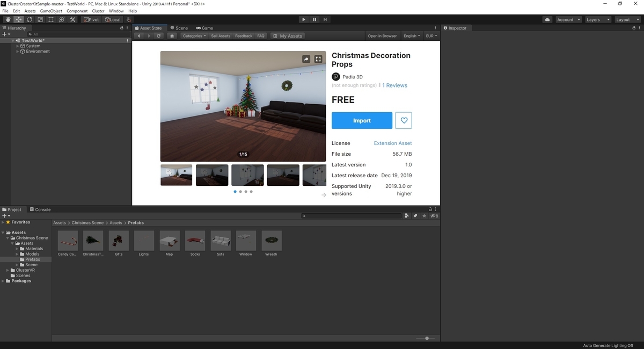Share this asset via share icon
This screenshot has width=644, height=349.
coord(306,59)
